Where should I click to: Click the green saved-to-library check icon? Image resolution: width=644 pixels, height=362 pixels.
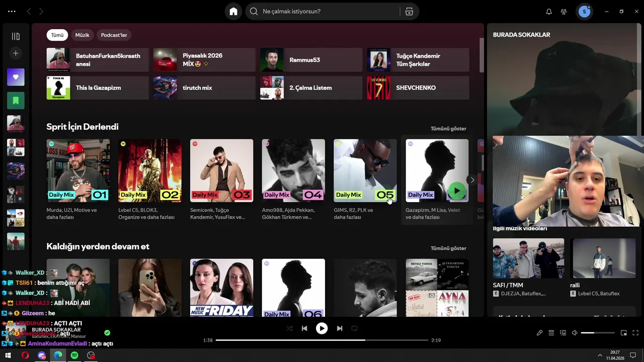[x=107, y=333]
